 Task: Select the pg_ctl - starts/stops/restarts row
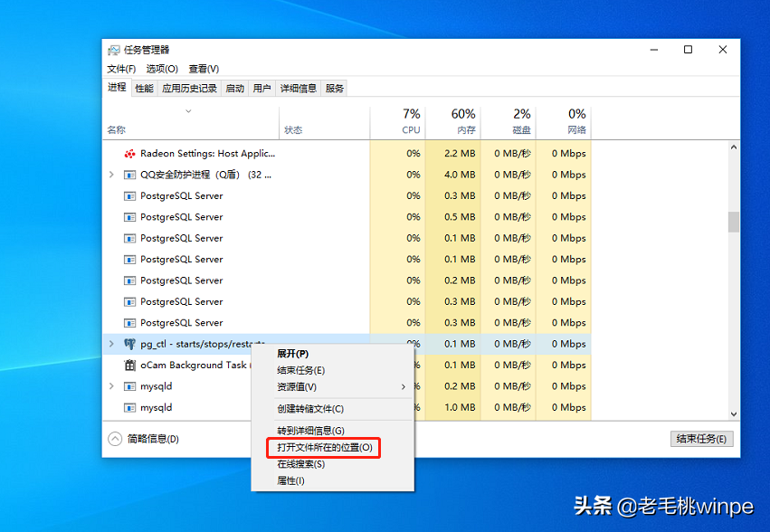pos(347,344)
